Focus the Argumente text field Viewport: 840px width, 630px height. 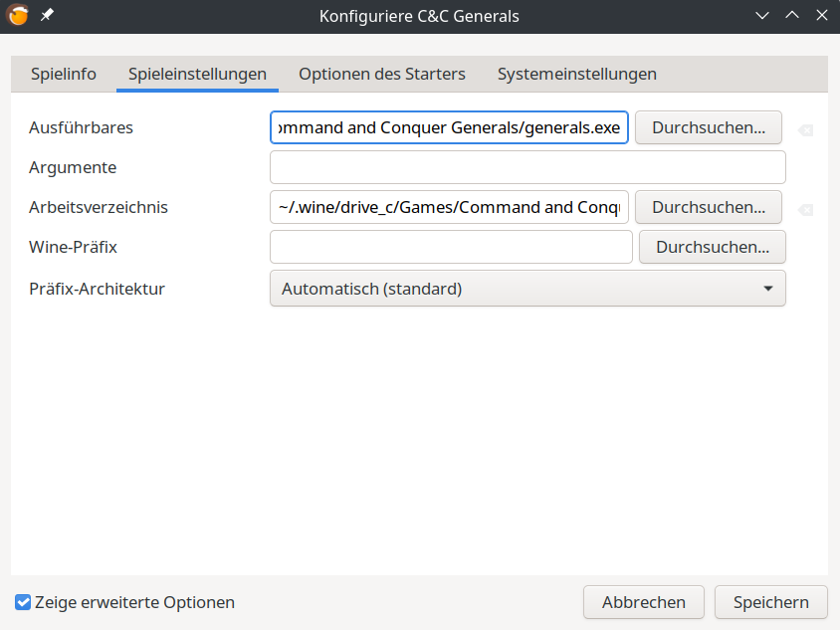pyautogui.click(x=527, y=167)
